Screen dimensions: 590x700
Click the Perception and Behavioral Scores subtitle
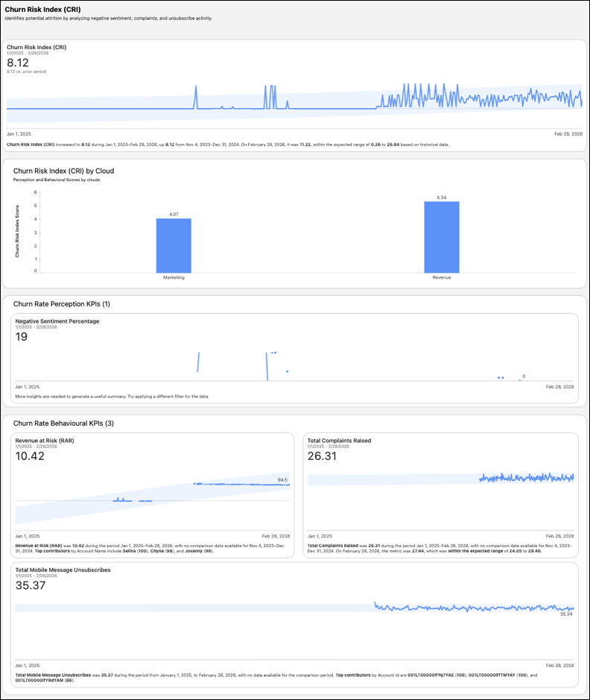(57, 180)
